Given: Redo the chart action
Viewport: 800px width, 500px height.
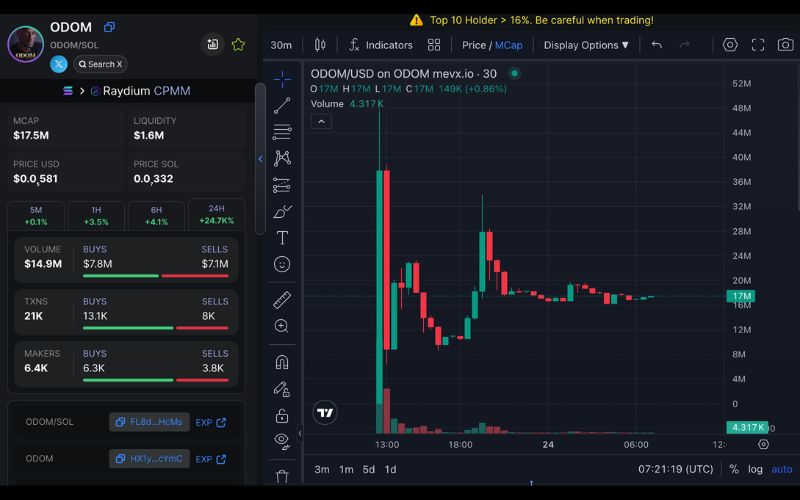Looking at the screenshot, I should coord(685,45).
